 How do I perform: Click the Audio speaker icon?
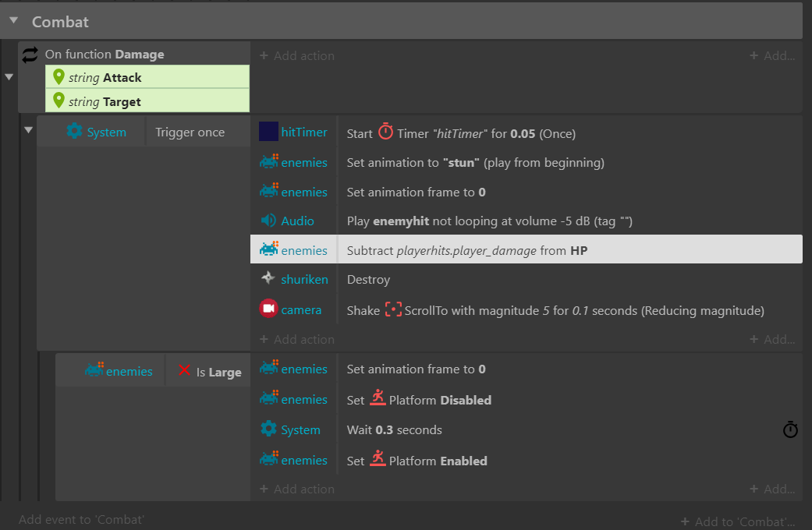point(268,221)
